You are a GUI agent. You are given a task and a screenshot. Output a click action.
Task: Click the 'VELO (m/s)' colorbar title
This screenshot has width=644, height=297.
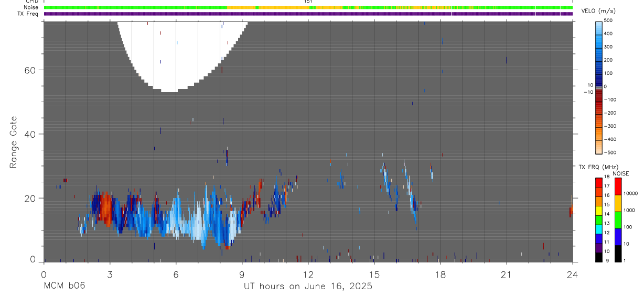click(598, 12)
